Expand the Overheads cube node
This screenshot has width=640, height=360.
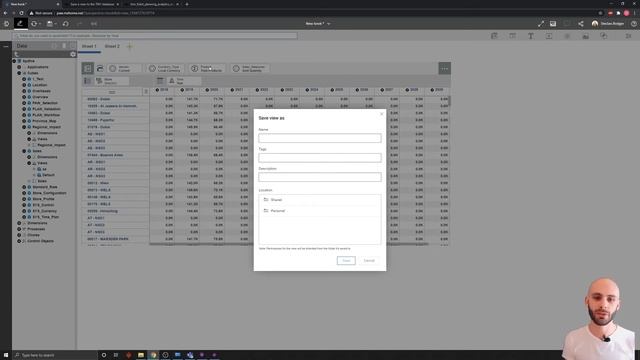click(x=24, y=91)
